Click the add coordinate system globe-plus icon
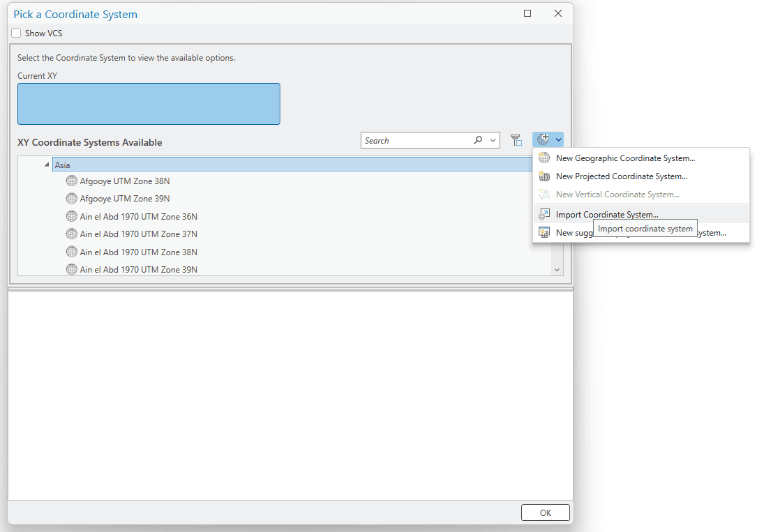The image size is (757, 532). 543,139
